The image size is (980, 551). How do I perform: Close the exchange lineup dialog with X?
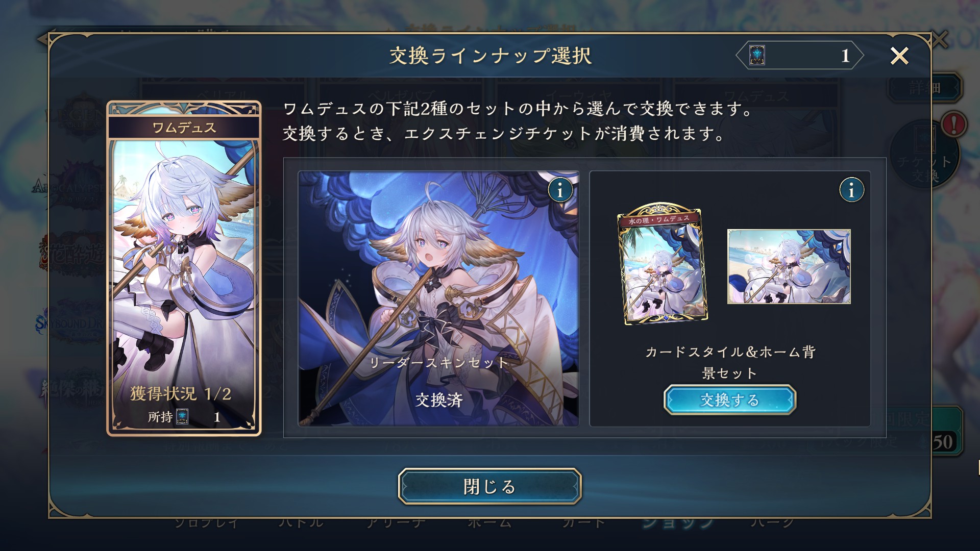point(899,56)
